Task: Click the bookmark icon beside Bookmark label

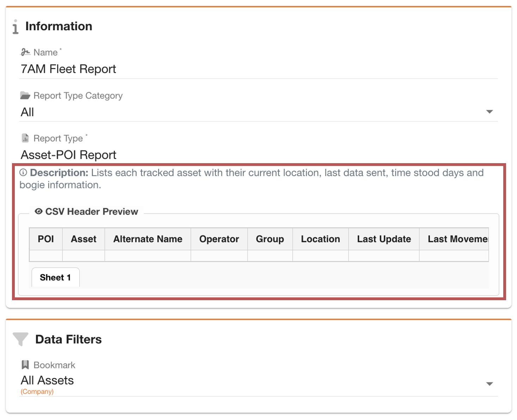Action: point(25,365)
